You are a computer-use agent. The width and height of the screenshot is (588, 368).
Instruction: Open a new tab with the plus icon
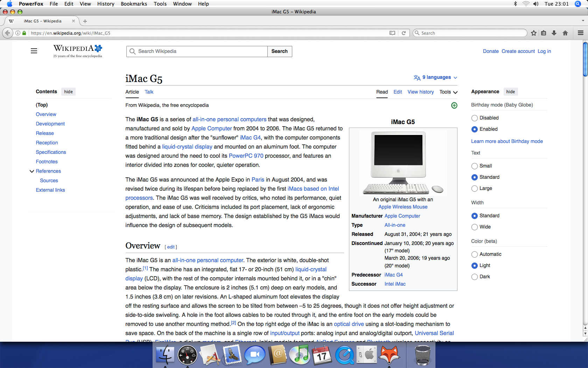[x=85, y=21]
